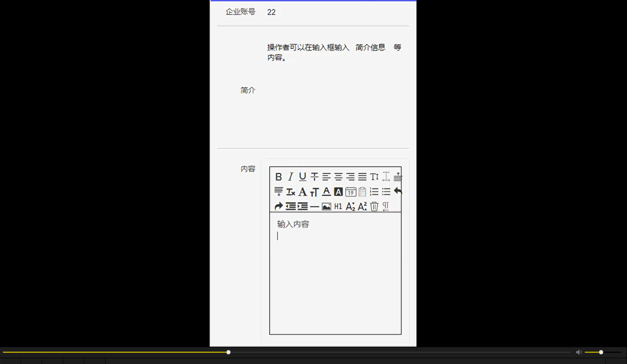Toggle underline formatting

(x=302, y=177)
